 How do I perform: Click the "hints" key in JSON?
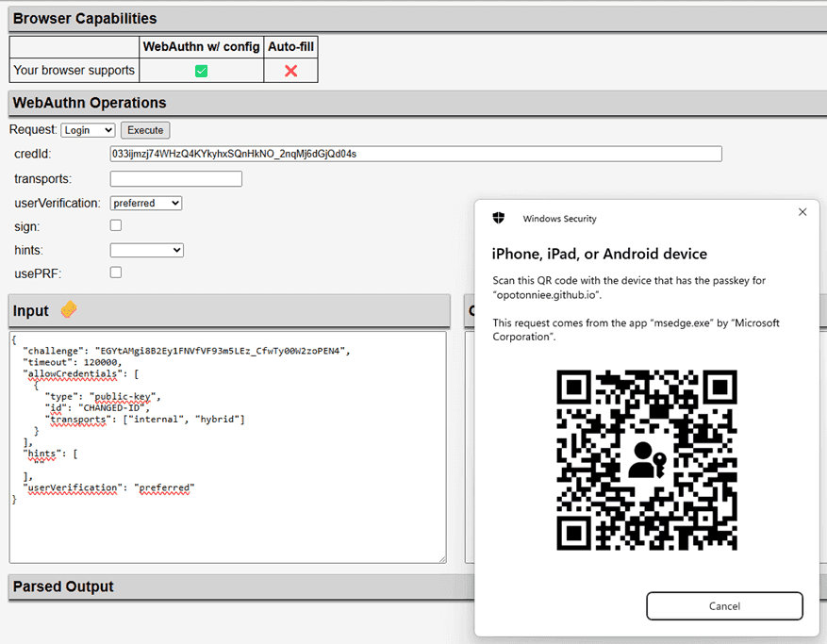(41, 454)
